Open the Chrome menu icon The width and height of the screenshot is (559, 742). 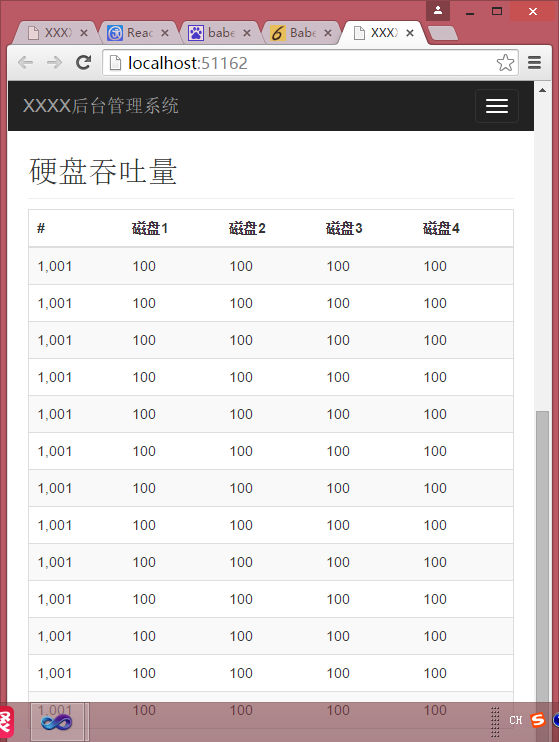click(x=534, y=62)
